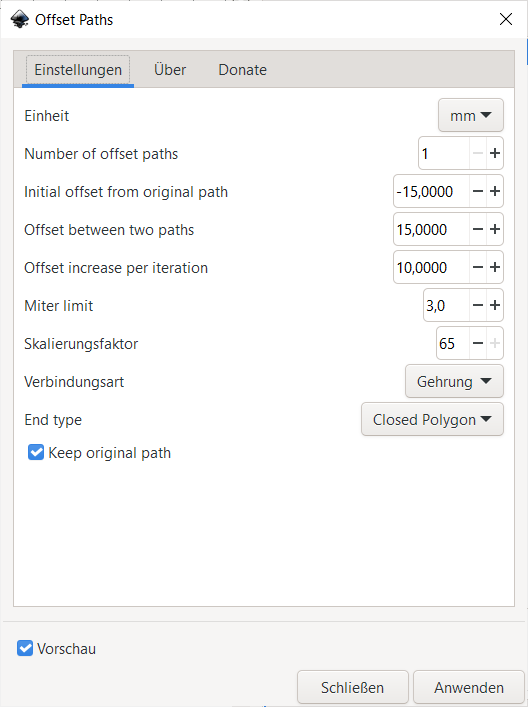Uncheck Keep original path checkbox
The width and height of the screenshot is (528, 707).
[x=36, y=452]
